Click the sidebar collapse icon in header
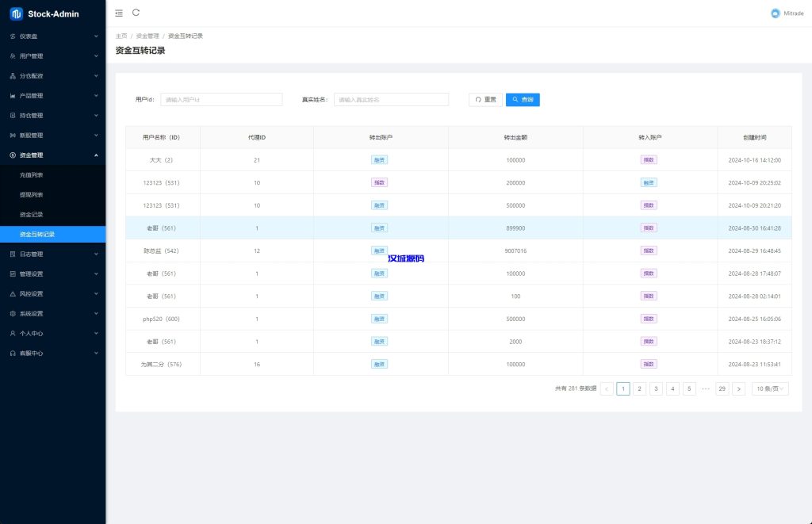The image size is (812, 524). [119, 13]
